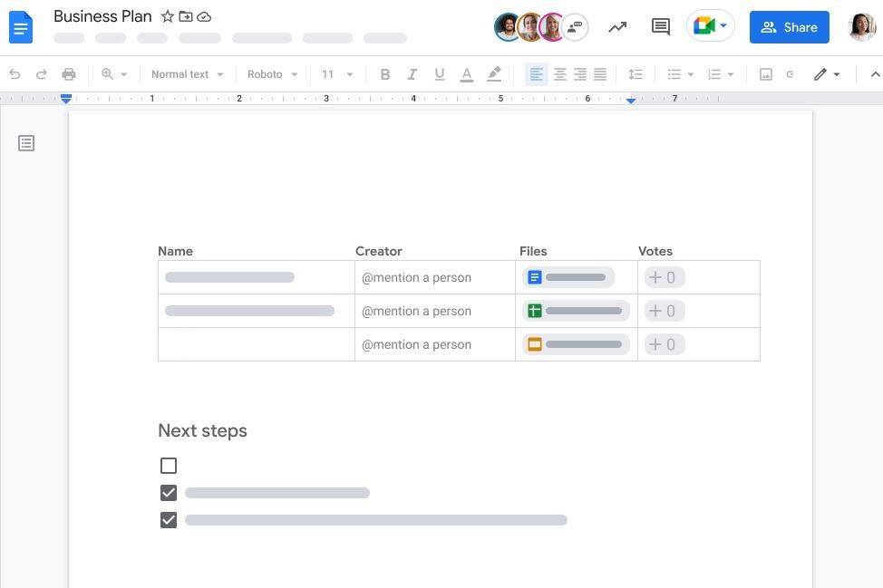Open the last placeholder menu bar item
Image resolution: width=883 pixels, height=588 pixels.
pos(384,38)
